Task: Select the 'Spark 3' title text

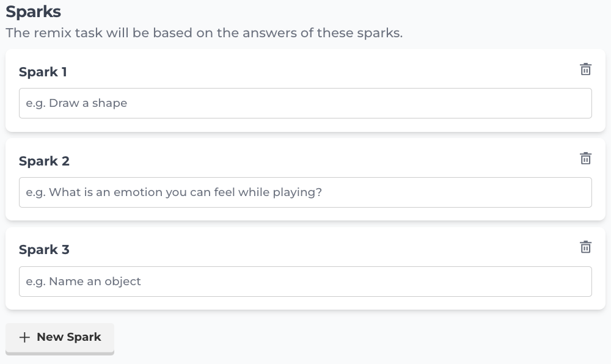Action: click(x=44, y=250)
